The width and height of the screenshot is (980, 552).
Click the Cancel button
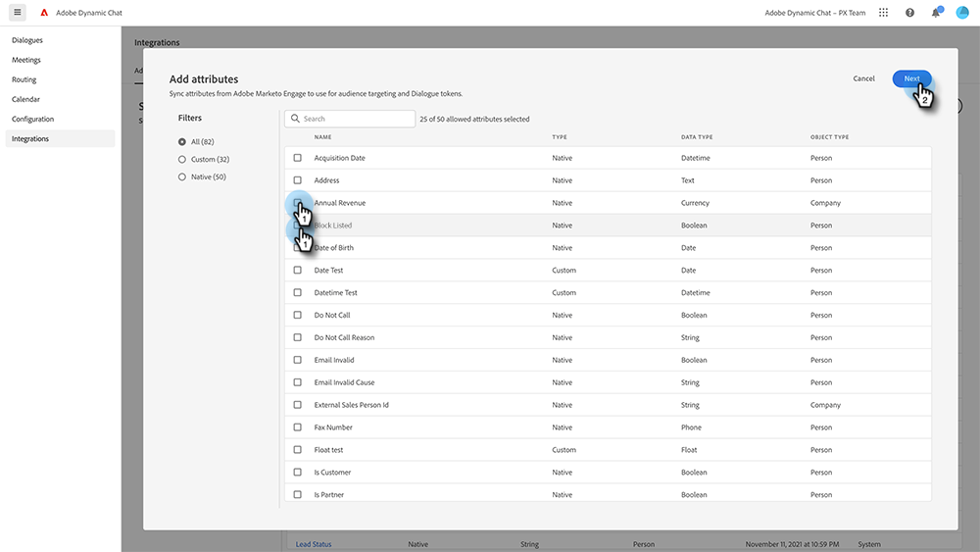point(863,78)
